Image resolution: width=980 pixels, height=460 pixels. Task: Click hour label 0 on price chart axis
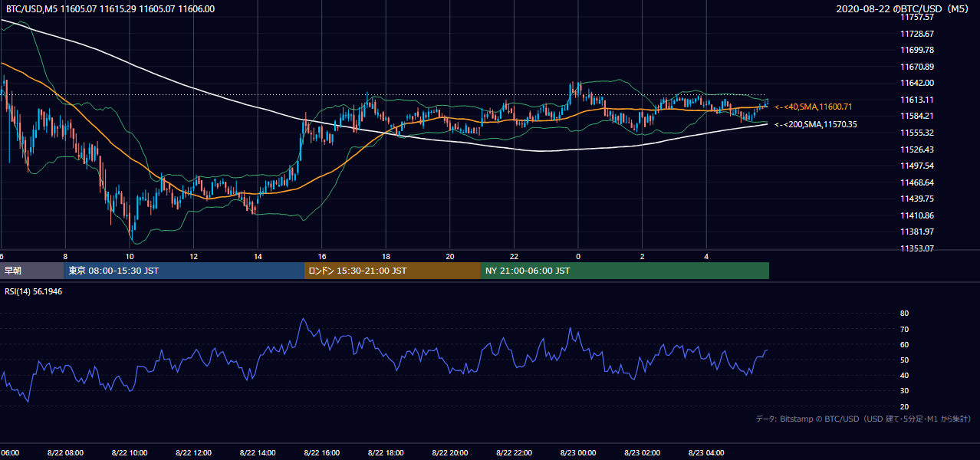point(577,256)
